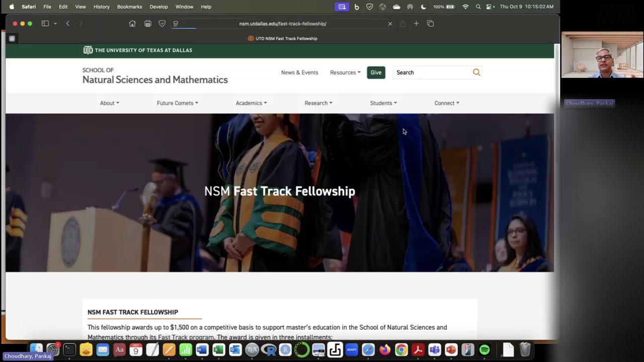This screenshot has width=644, height=362.
Task: Open Calendar from the Dock
Action: point(136,349)
